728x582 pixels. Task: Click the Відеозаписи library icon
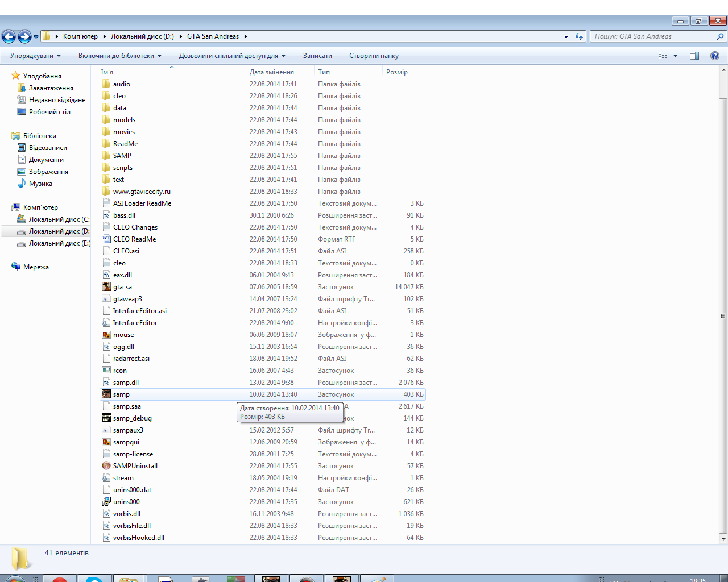pos(22,148)
